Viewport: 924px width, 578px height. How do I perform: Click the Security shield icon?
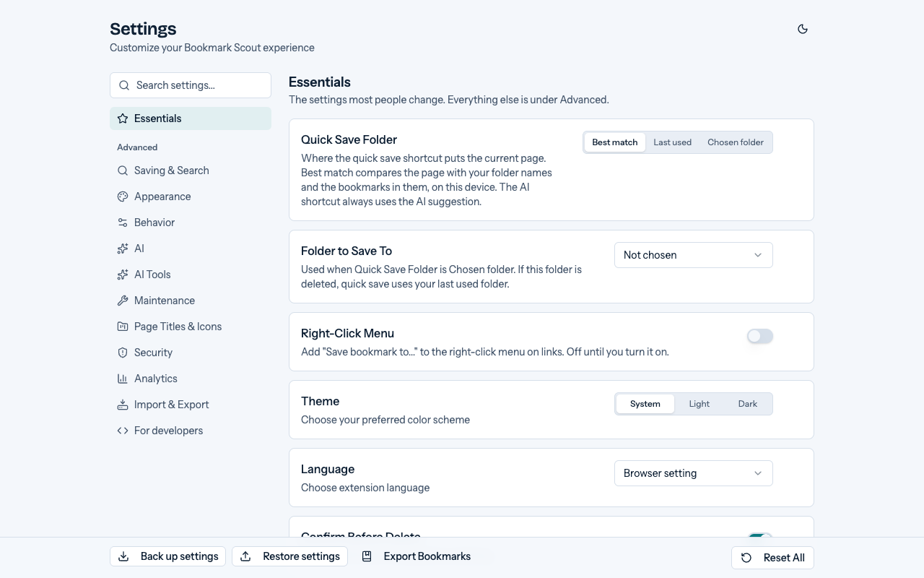click(123, 353)
